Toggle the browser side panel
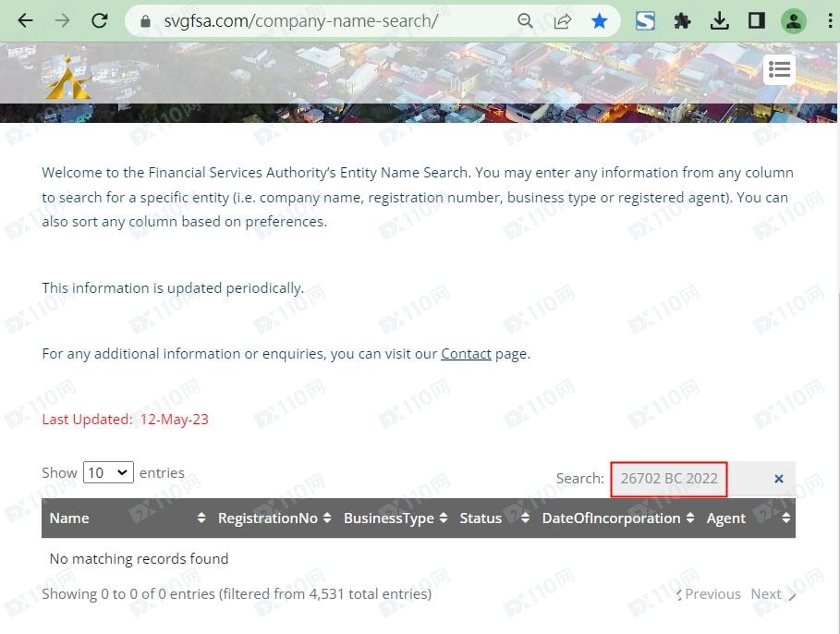 point(757,21)
